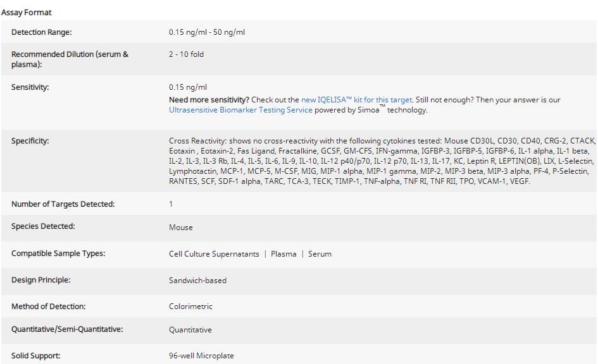
Task: Click the Plasma sample type
Action: click(283, 254)
